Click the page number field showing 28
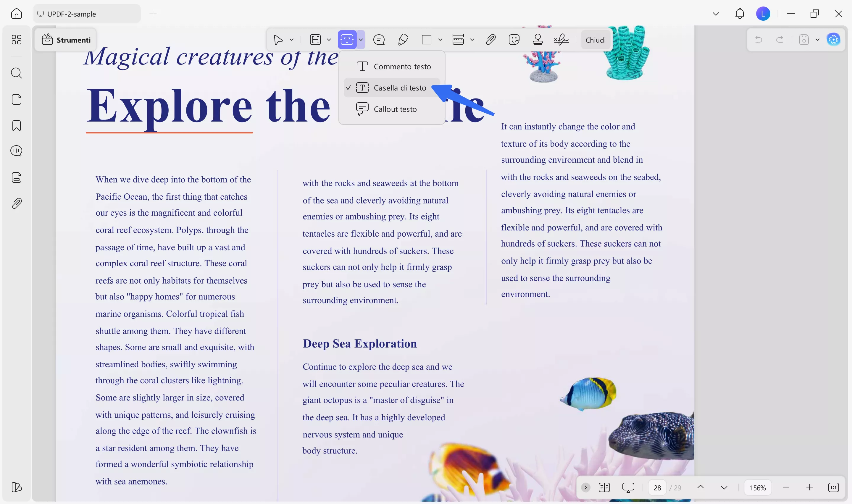Viewport: 852px width, 504px height. [657, 488]
